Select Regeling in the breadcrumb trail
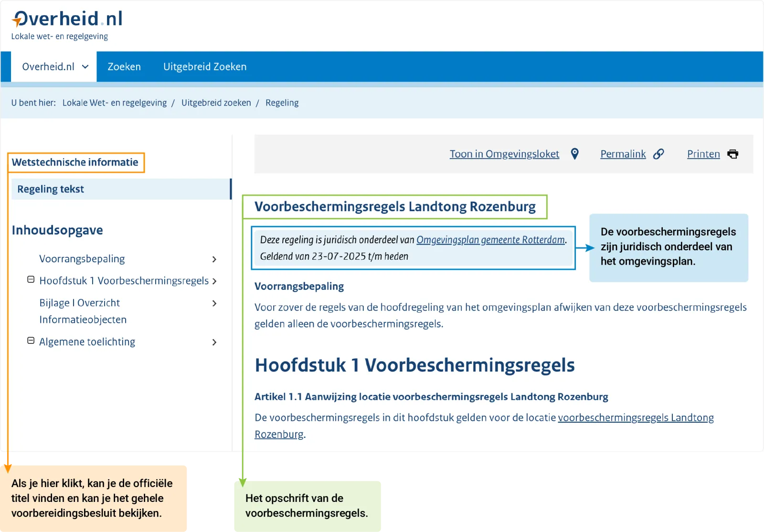The width and height of the screenshot is (764, 532). pos(282,102)
